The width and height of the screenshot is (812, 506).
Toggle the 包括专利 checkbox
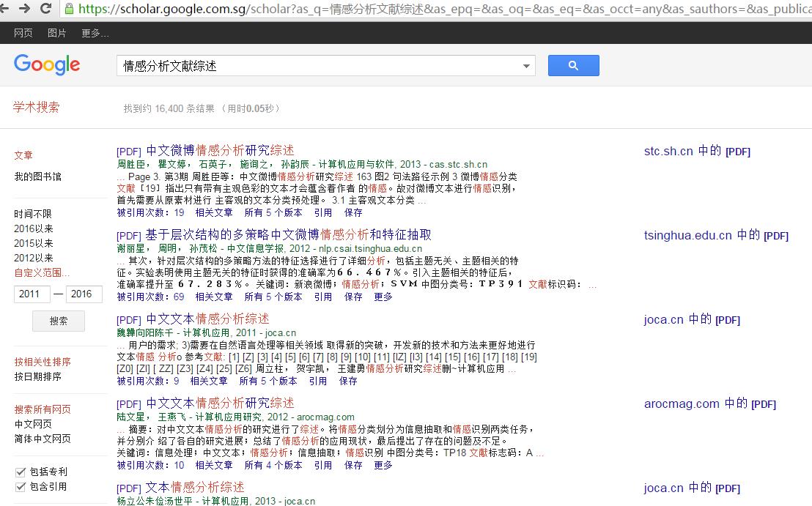coord(21,472)
